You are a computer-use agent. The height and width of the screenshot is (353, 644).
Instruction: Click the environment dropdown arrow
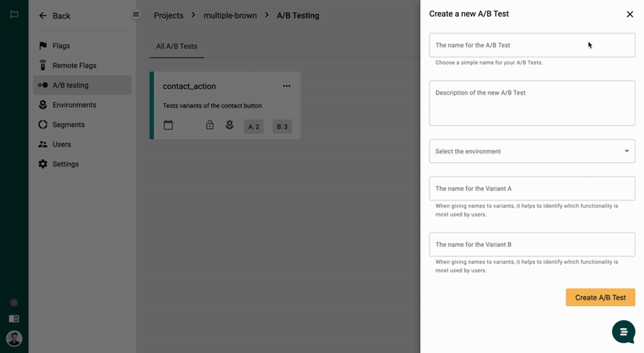click(x=627, y=151)
